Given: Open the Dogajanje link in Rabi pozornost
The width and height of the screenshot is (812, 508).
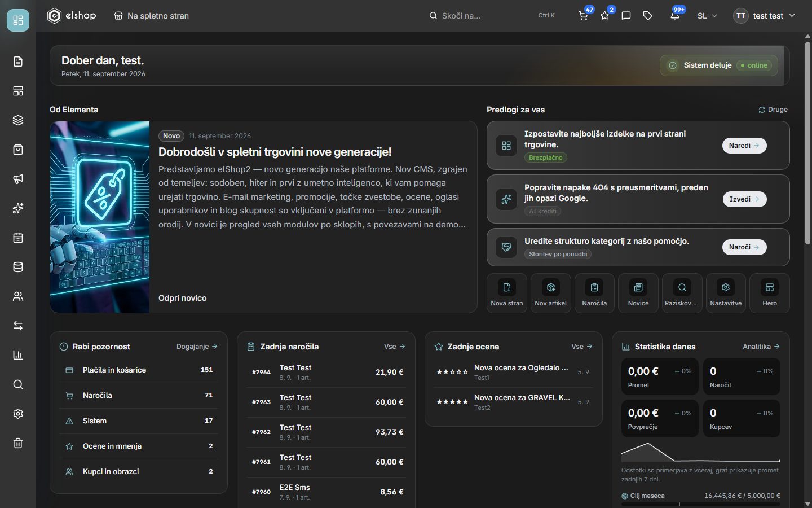Looking at the screenshot, I should click(x=197, y=347).
